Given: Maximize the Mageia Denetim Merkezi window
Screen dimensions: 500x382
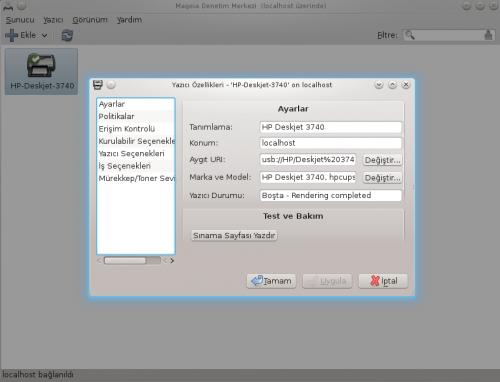Looking at the screenshot, I should click(x=480, y=6).
